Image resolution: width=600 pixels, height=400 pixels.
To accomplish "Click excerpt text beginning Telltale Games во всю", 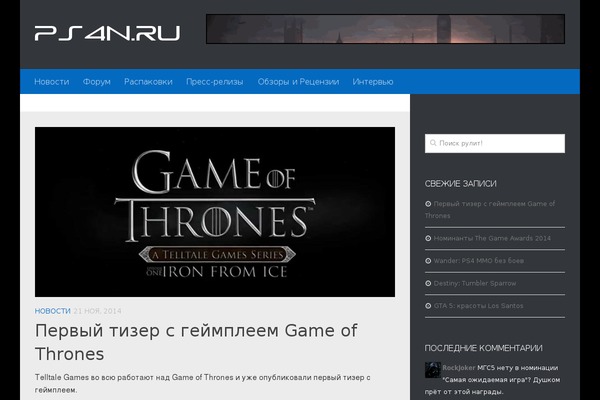I will [x=202, y=384].
